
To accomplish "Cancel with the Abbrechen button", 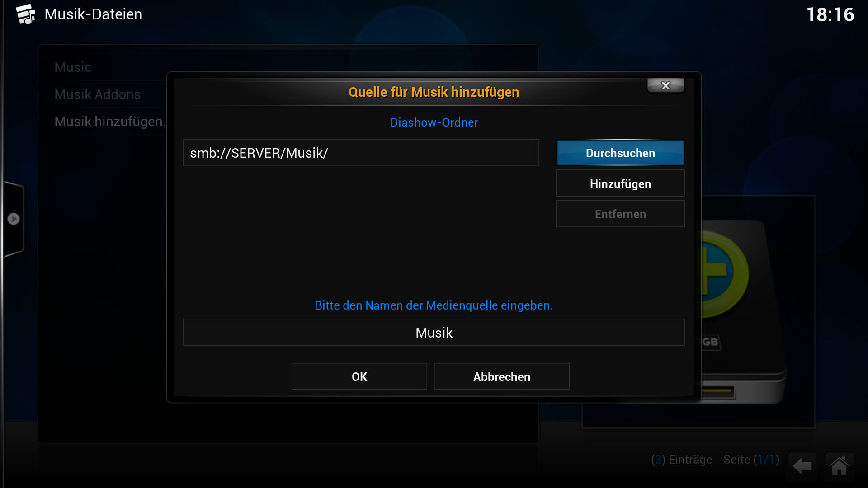I will 502,376.
